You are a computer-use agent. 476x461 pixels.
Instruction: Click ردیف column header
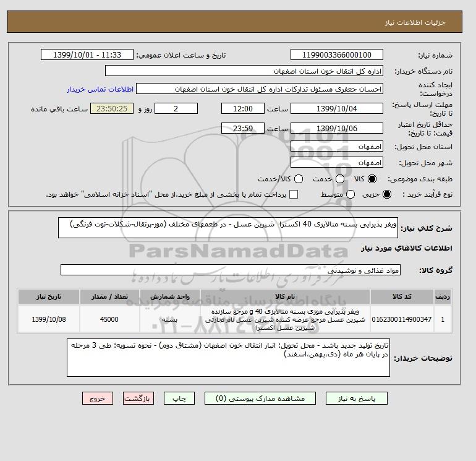[x=443, y=296]
